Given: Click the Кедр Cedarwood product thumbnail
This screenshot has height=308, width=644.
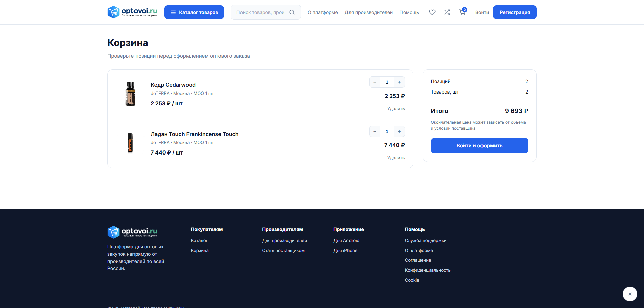Looking at the screenshot, I should click(130, 94).
